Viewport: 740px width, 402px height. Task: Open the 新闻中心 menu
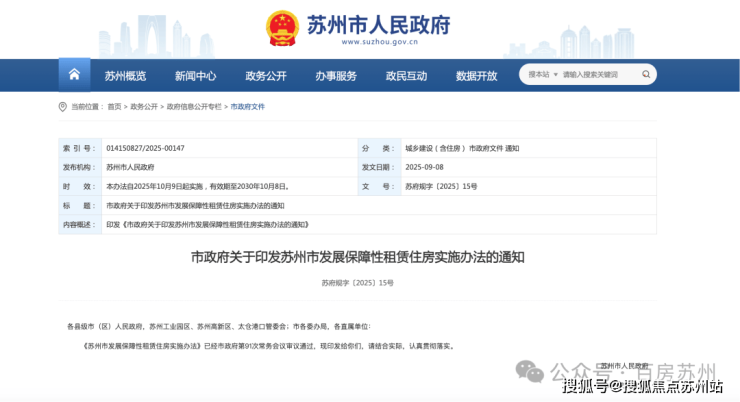pos(195,76)
